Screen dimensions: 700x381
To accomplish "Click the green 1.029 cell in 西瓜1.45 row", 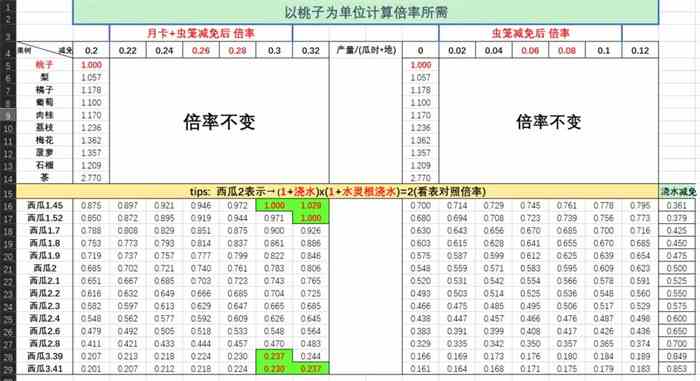I will click(x=311, y=205).
